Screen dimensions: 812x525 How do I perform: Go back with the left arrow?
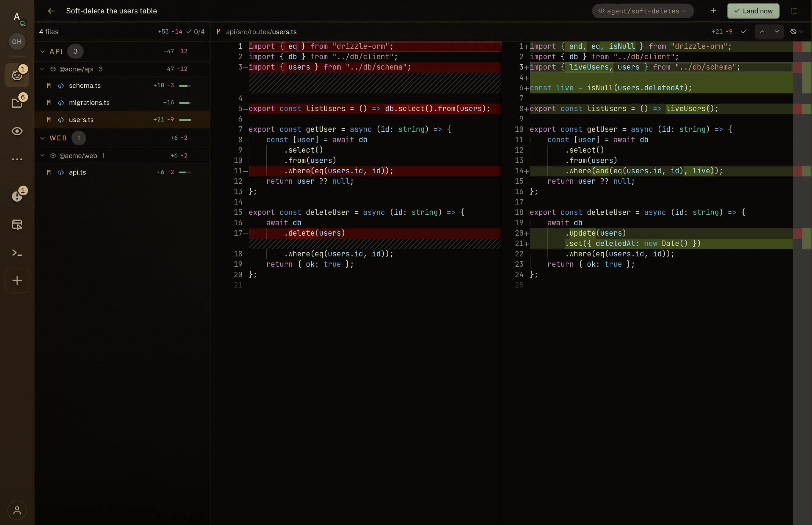[51, 11]
